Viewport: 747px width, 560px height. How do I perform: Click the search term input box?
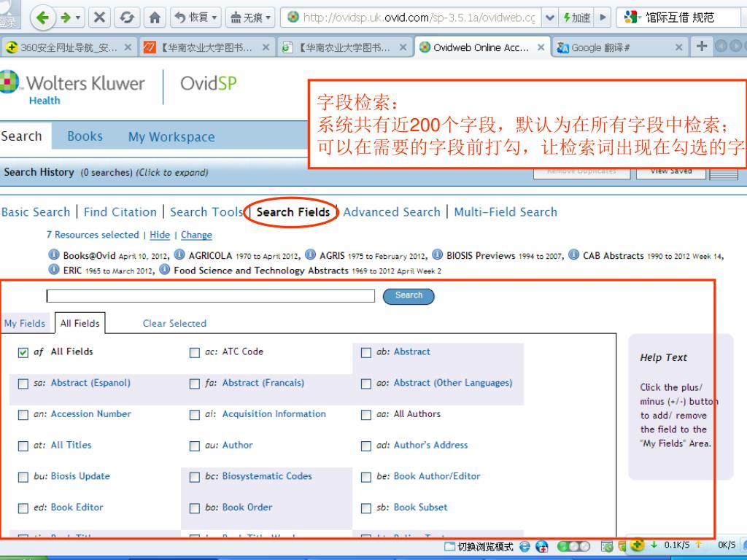click(x=211, y=296)
